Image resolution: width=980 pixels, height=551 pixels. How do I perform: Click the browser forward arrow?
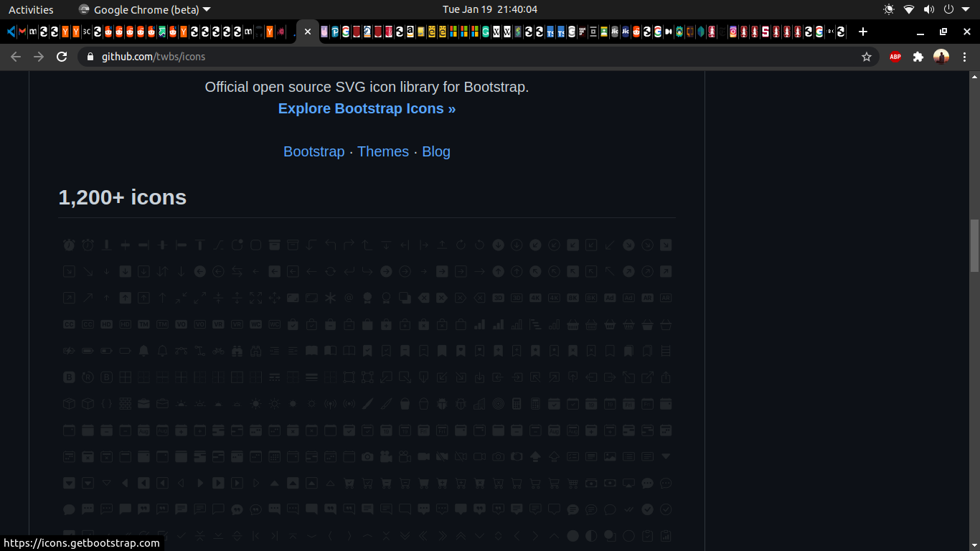click(39, 57)
